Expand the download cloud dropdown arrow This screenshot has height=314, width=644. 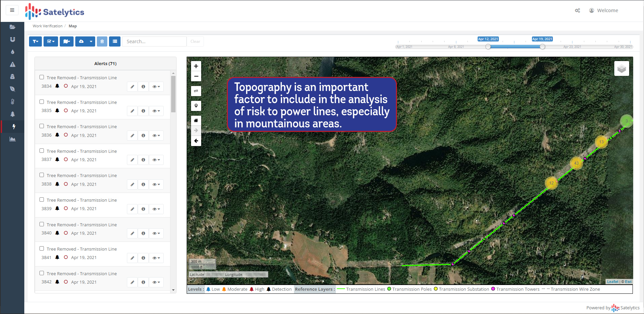click(x=91, y=41)
